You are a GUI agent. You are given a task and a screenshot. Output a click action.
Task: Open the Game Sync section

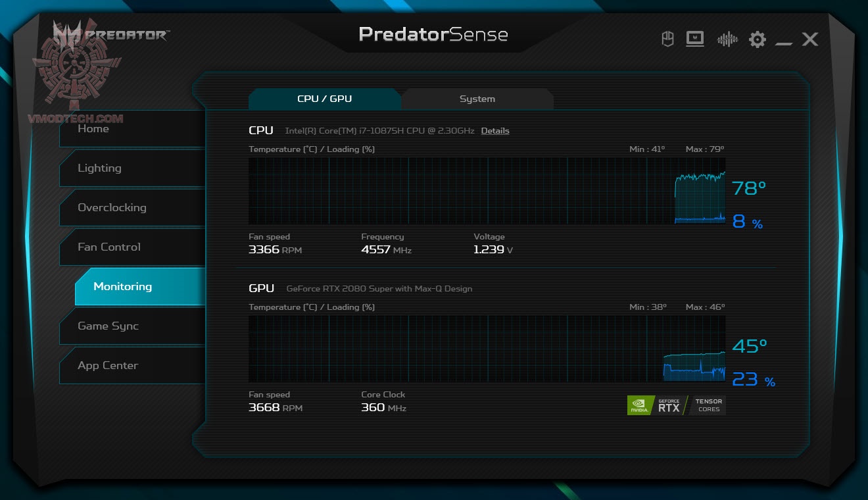[132, 326]
